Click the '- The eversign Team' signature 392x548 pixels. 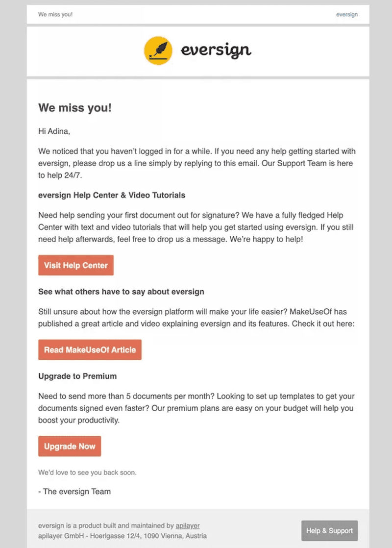click(74, 491)
